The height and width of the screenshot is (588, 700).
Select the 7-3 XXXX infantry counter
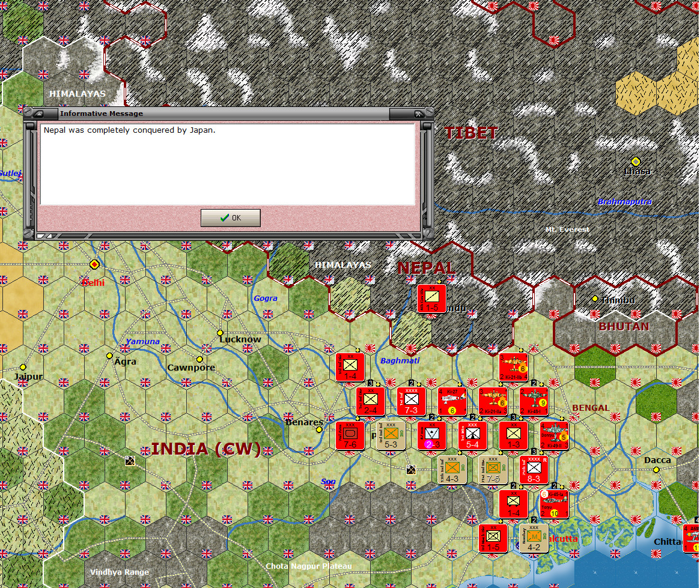[x=411, y=400]
